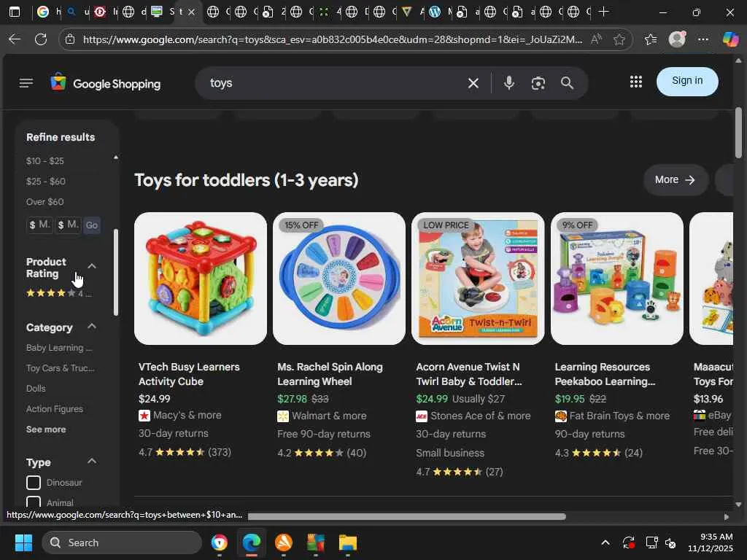
Task: Open Read aloud in address bar
Action: (596, 39)
